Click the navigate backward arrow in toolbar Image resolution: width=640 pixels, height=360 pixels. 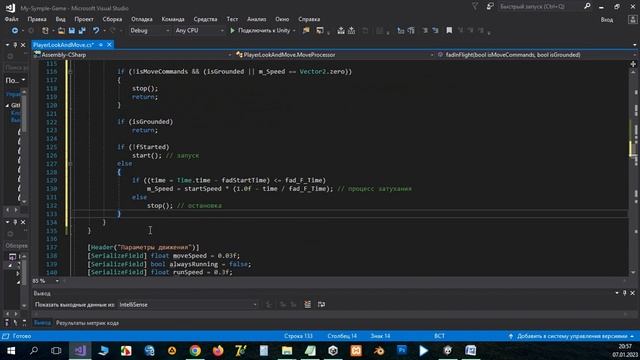(x=15, y=31)
